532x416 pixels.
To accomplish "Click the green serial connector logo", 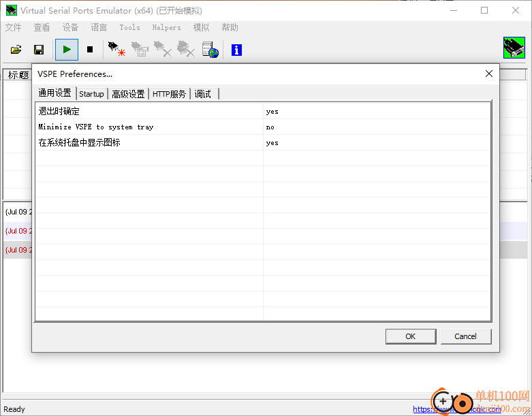I will pos(514,48).
